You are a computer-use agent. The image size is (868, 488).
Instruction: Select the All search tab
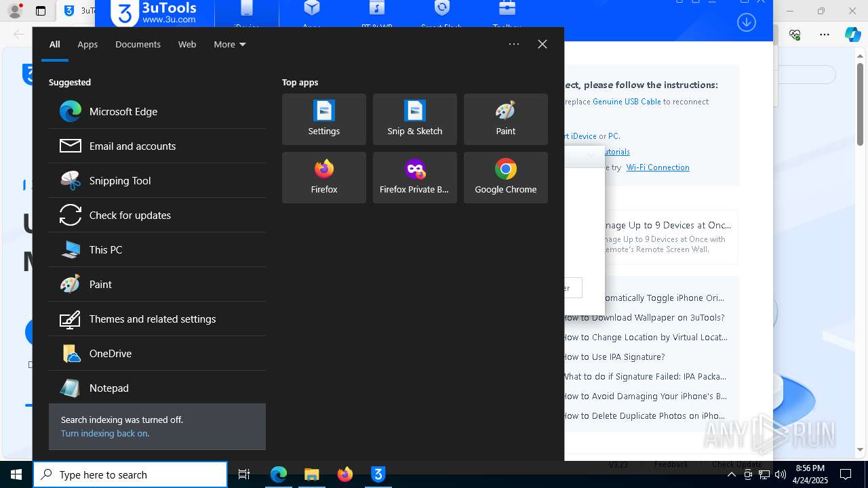[x=55, y=44]
